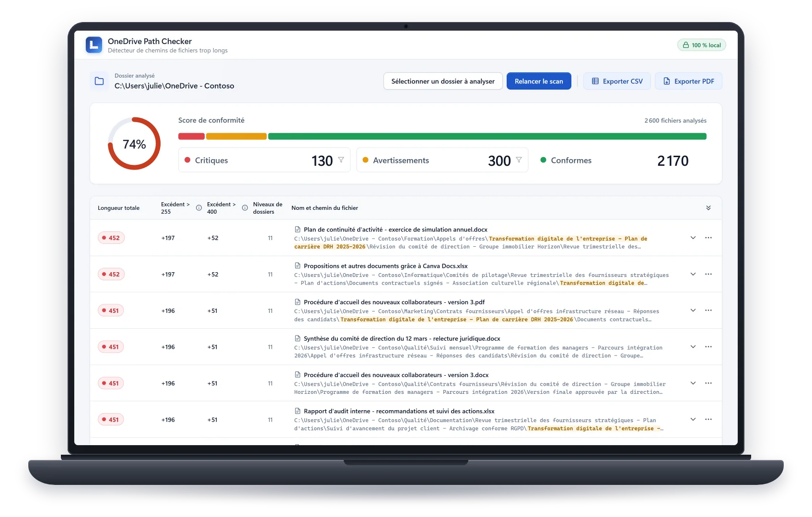Click the document icon of Propositions Canva Docs.xlsx

coord(298,266)
